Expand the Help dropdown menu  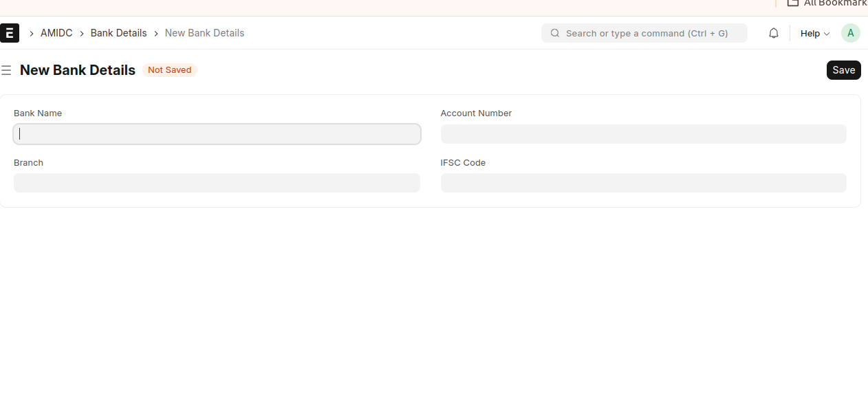[x=814, y=33]
